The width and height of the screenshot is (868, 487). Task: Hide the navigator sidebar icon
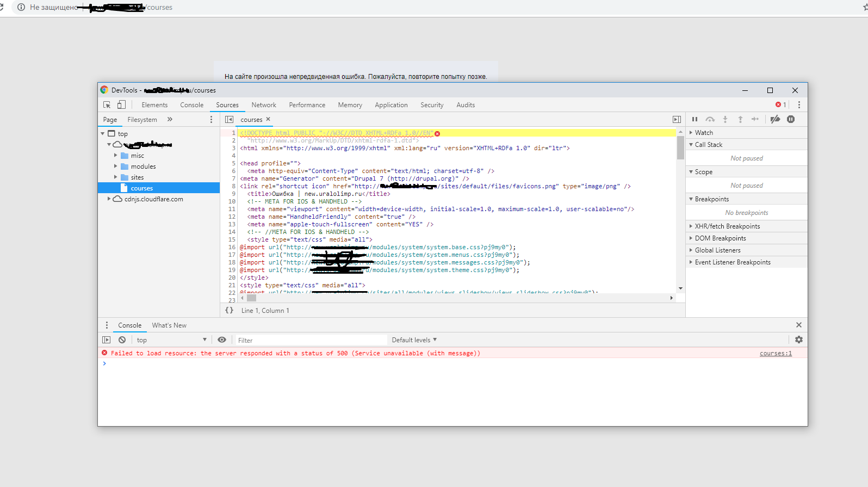(x=229, y=119)
